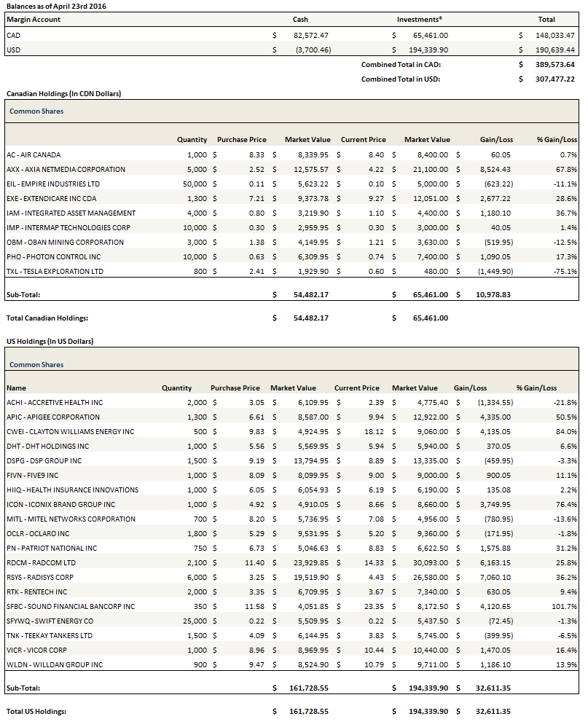Click the CAD cash balance 82,572.47
This screenshot has height=727, width=588.
pos(310,35)
